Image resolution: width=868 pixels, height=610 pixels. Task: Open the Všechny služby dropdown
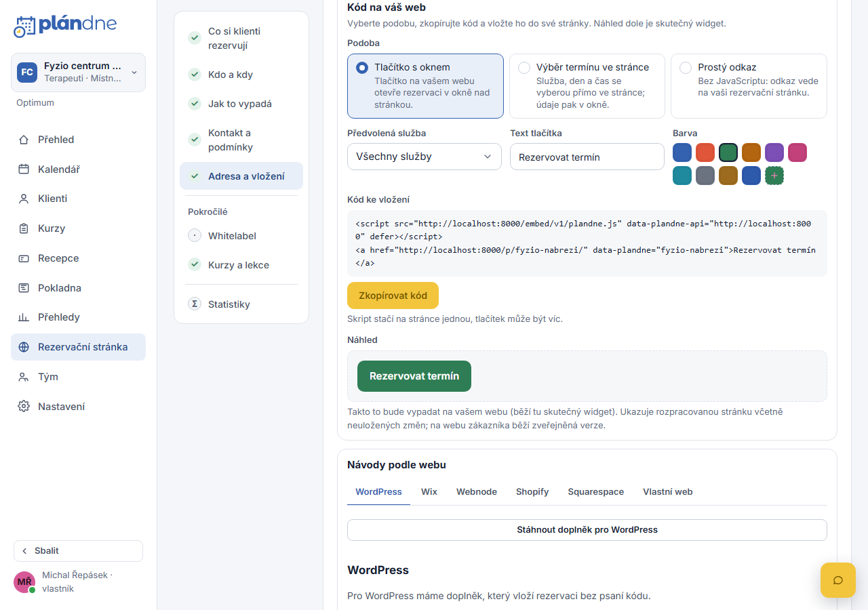tap(425, 157)
